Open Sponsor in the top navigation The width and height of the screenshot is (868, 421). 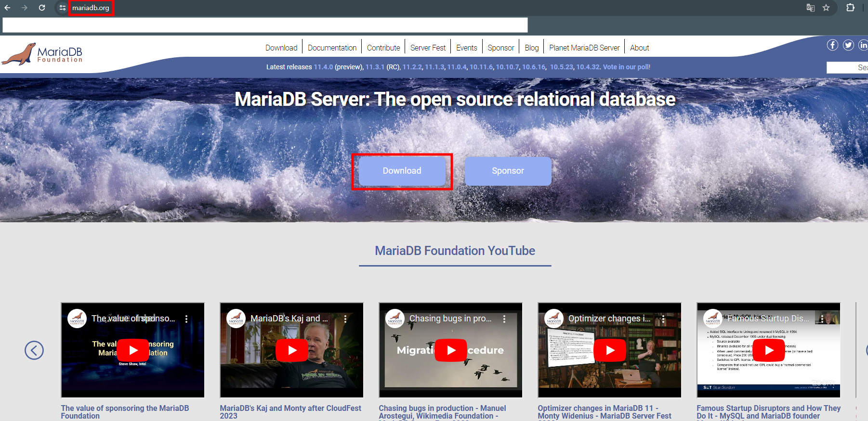tap(501, 48)
